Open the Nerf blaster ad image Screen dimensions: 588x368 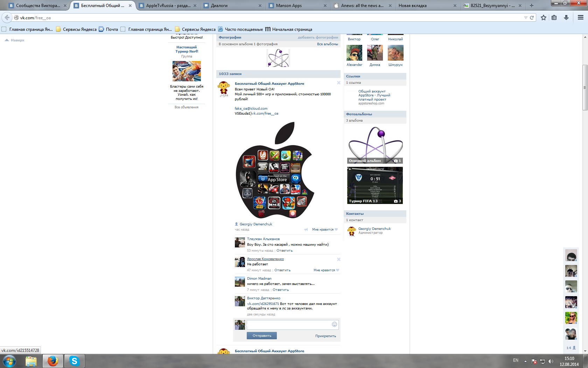pyautogui.click(x=187, y=71)
